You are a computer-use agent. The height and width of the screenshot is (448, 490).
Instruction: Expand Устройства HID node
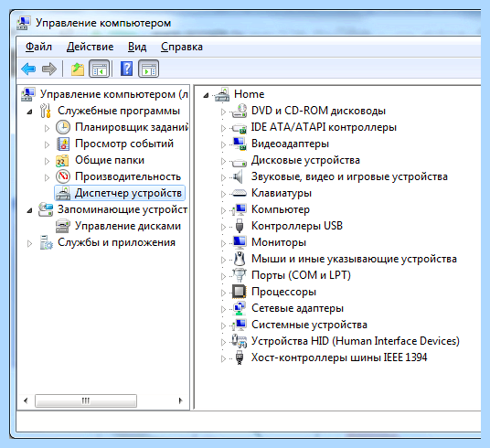223,342
